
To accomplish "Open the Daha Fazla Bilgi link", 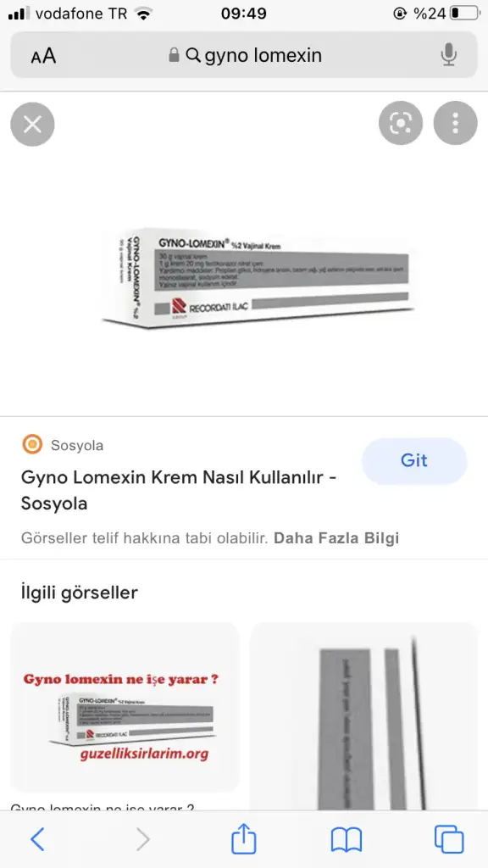I will (336, 538).
